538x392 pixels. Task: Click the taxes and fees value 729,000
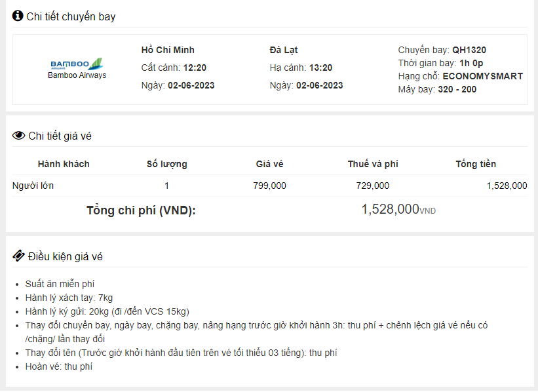click(x=372, y=186)
